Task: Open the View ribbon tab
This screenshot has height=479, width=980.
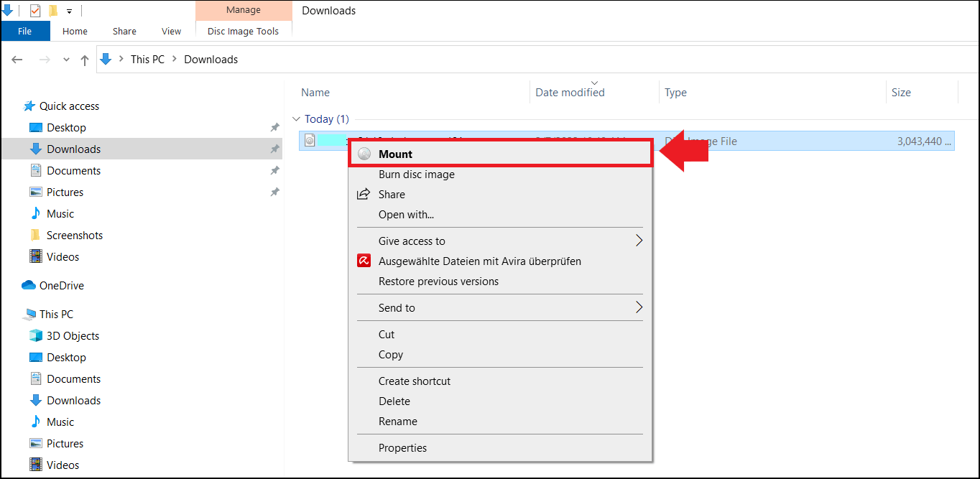Action: pyautogui.click(x=171, y=31)
